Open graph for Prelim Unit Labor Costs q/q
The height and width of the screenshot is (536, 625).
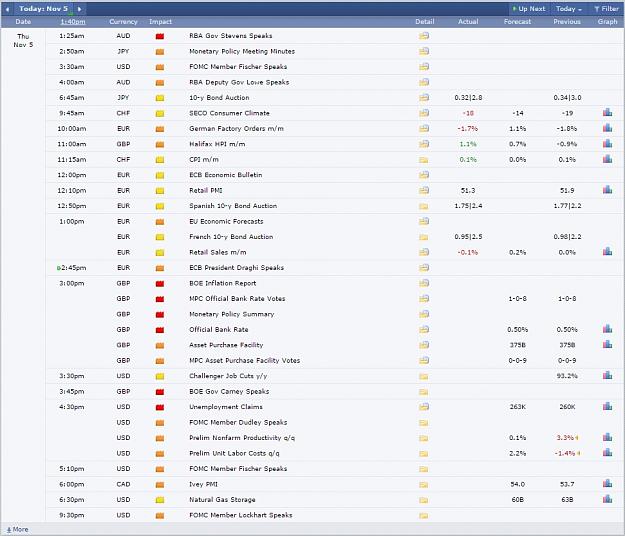pos(607,453)
